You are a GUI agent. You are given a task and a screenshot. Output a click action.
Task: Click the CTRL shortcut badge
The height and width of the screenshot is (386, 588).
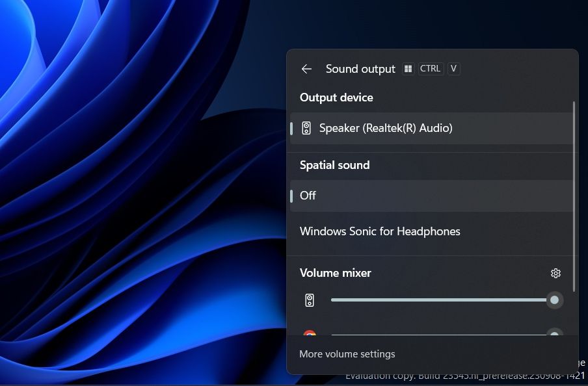(430, 68)
